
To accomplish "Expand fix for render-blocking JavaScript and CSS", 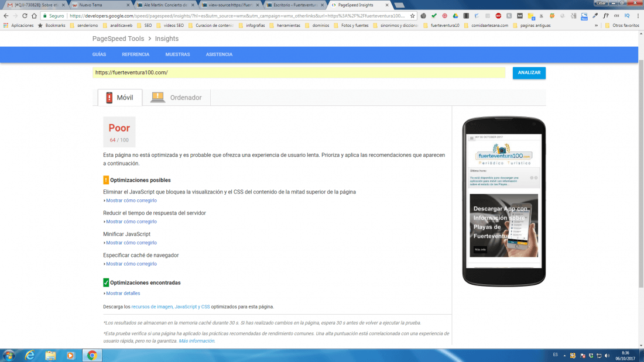I will 131,201.
